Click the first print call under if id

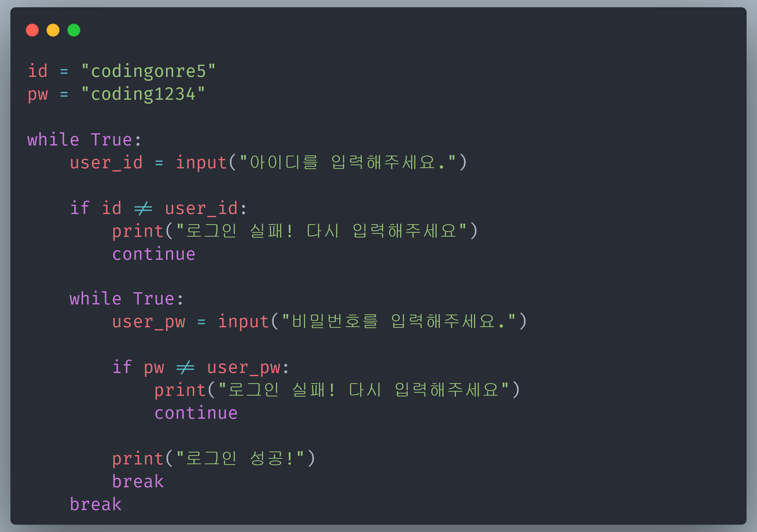coord(295,231)
